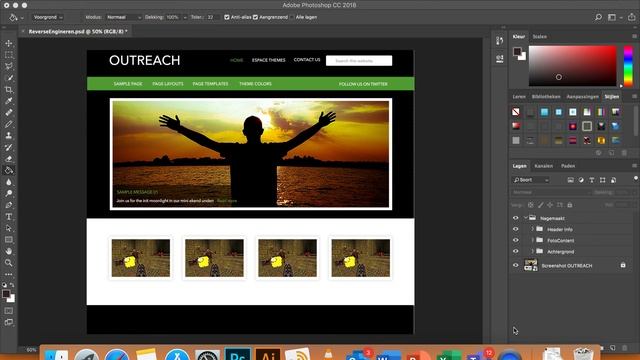
Task: Select the Move tool
Action: (x=9, y=43)
